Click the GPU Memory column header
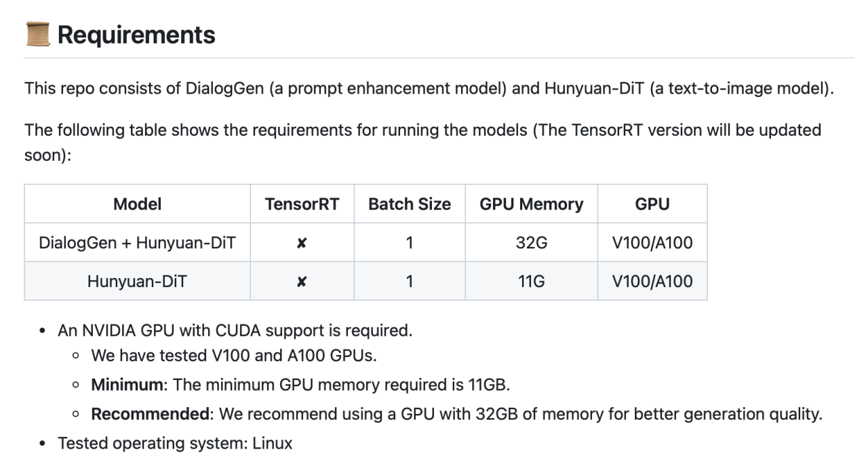868x475 pixels. 531,204
